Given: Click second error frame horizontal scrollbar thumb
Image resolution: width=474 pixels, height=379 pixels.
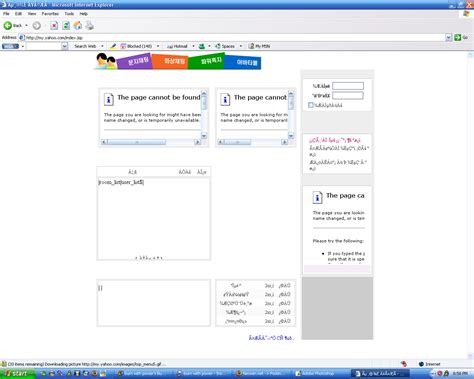Looking at the screenshot, I should pyautogui.click(x=237, y=142).
